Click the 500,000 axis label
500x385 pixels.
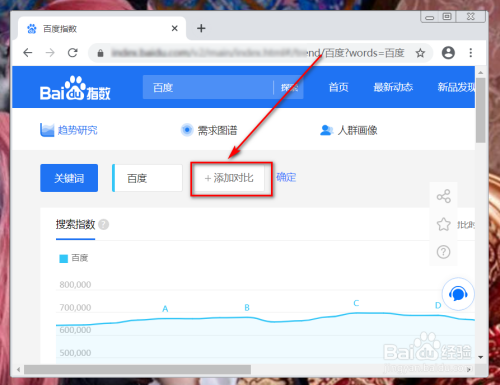(75, 353)
